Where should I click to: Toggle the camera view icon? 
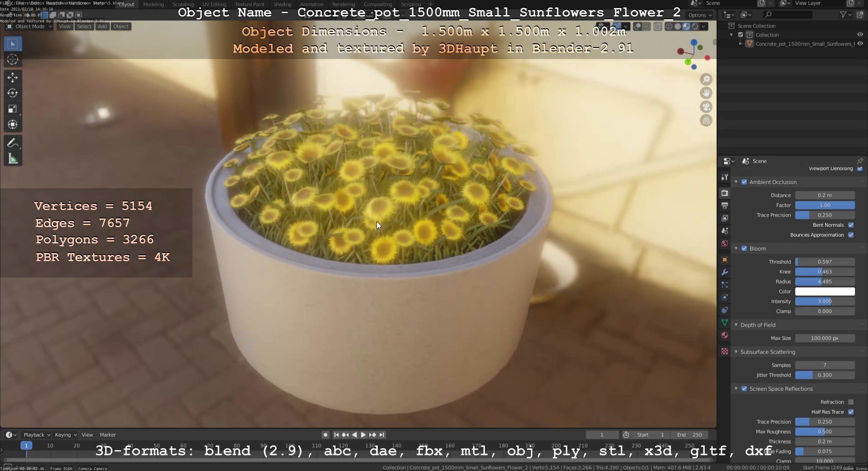[706, 107]
